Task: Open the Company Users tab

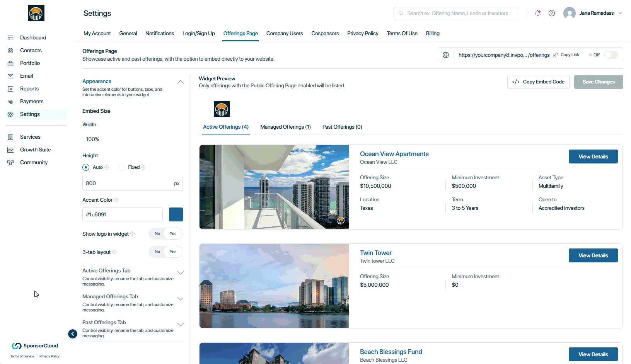Action: point(285,34)
